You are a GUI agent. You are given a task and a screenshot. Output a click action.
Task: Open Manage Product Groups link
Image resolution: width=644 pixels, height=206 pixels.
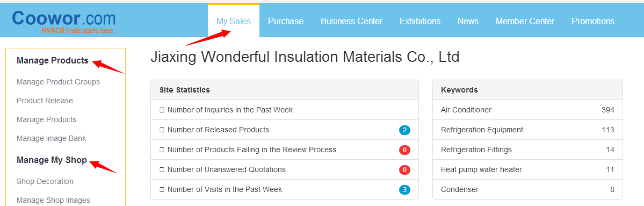59,82
